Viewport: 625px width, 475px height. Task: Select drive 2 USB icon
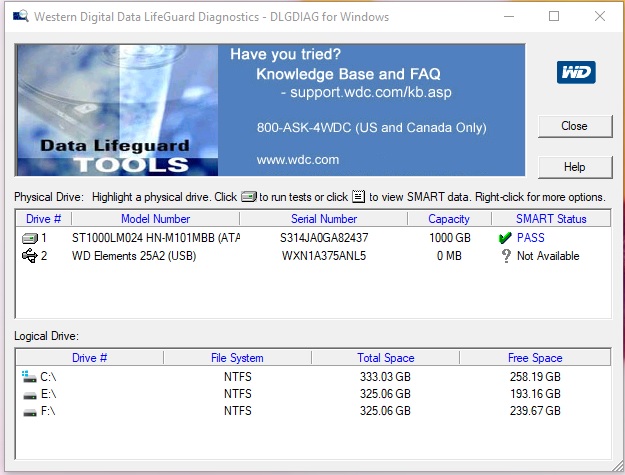coord(29,256)
